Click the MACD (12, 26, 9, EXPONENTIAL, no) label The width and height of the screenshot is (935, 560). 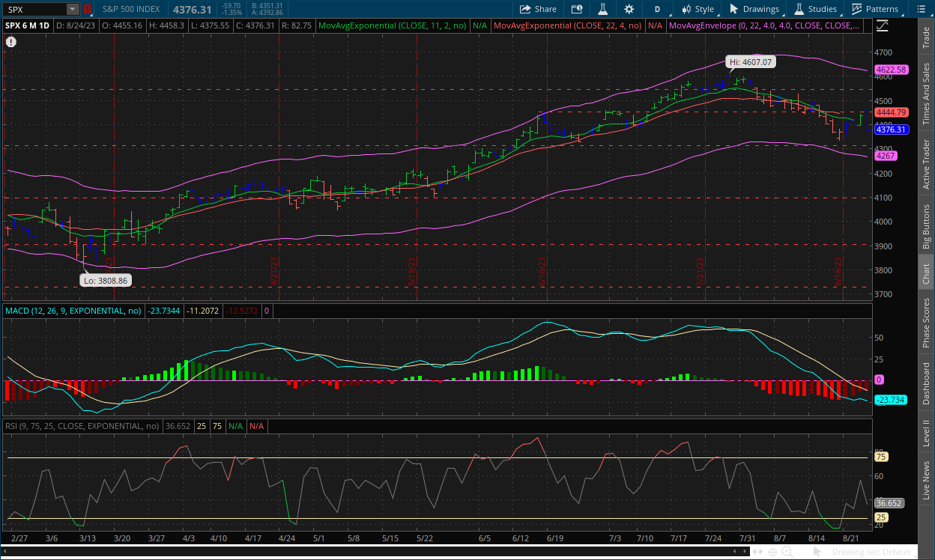[73, 310]
